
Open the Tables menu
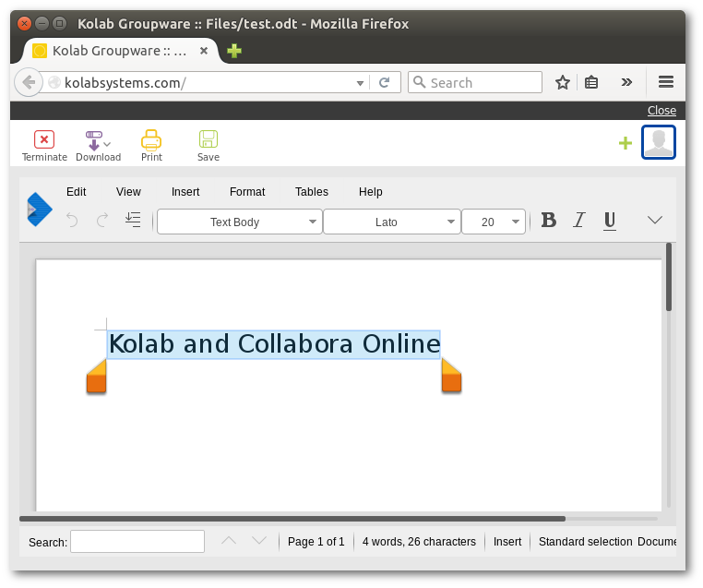click(312, 191)
